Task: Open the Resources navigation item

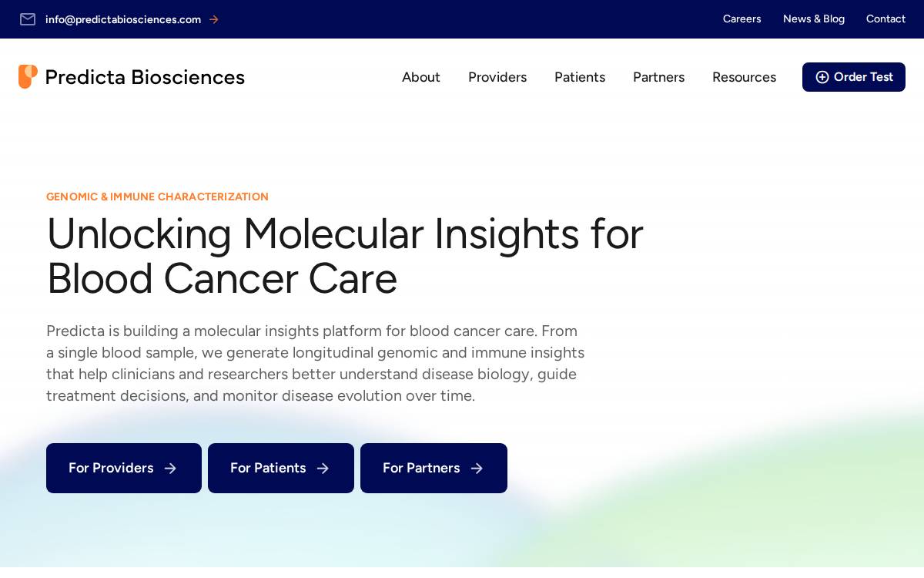Action: (x=744, y=77)
